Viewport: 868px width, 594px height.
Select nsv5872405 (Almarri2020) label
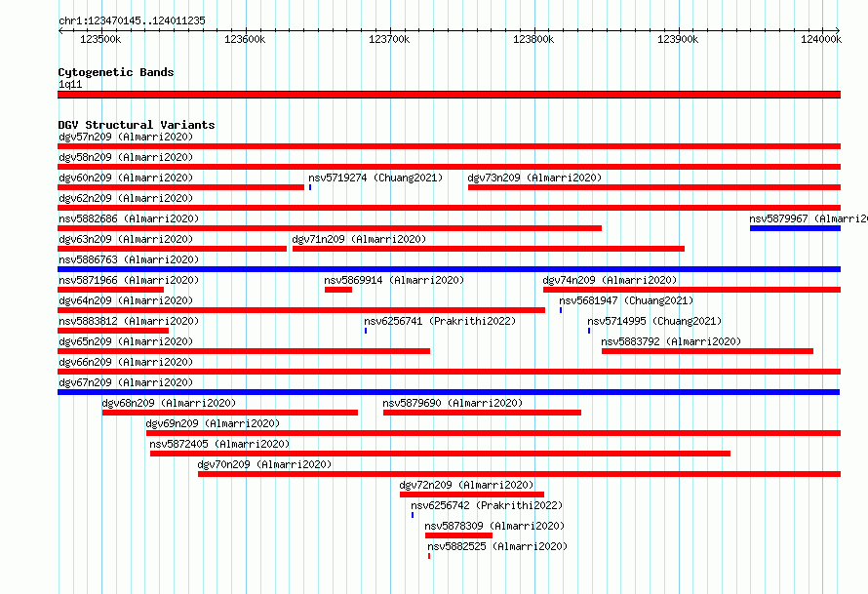tap(219, 444)
